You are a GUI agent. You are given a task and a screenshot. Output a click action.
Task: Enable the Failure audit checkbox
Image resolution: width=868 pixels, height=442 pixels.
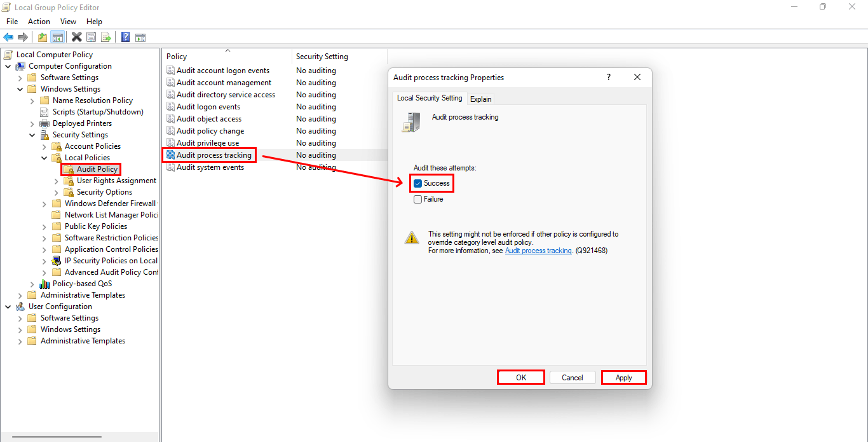click(417, 199)
